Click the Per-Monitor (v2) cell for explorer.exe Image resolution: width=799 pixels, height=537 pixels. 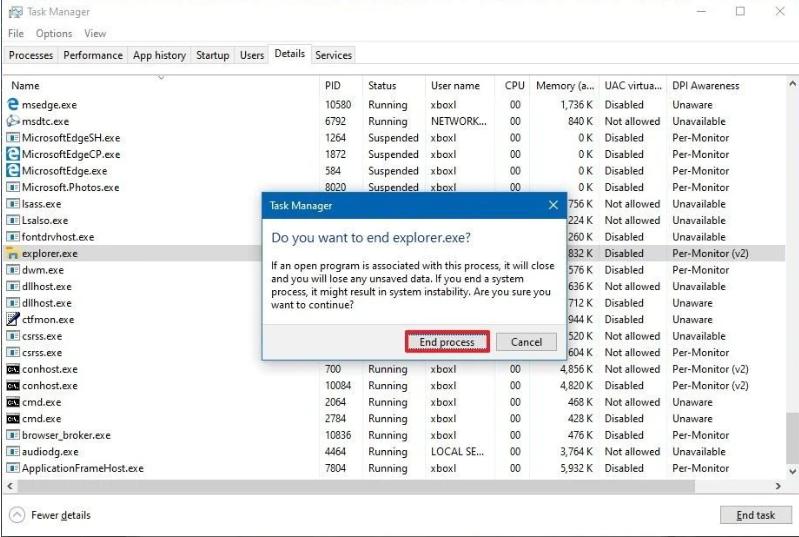point(710,253)
